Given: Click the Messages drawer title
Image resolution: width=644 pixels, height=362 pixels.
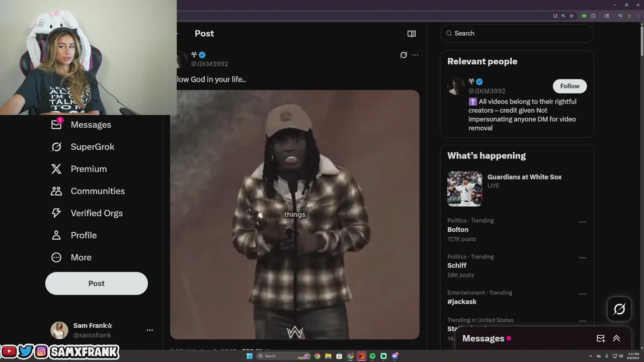Looking at the screenshot, I should point(483,338).
